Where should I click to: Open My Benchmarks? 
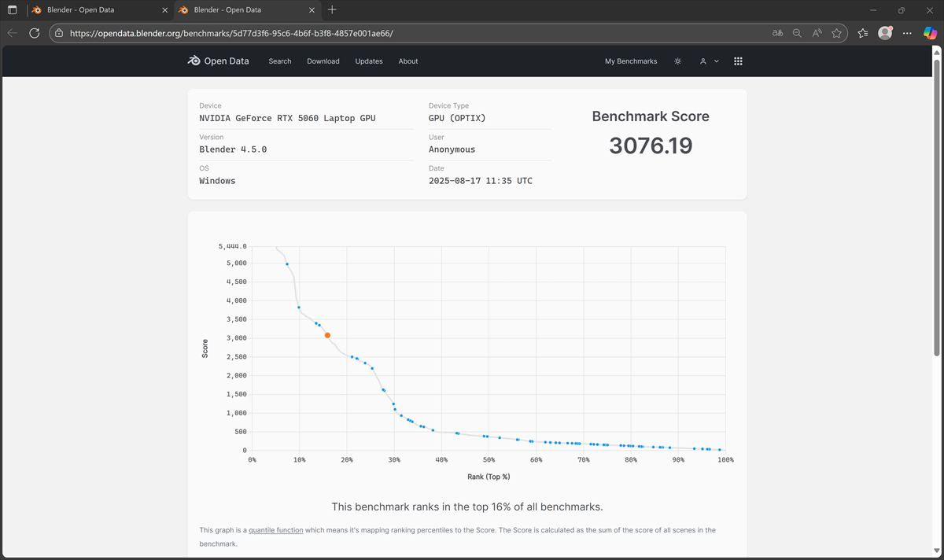pyautogui.click(x=631, y=61)
